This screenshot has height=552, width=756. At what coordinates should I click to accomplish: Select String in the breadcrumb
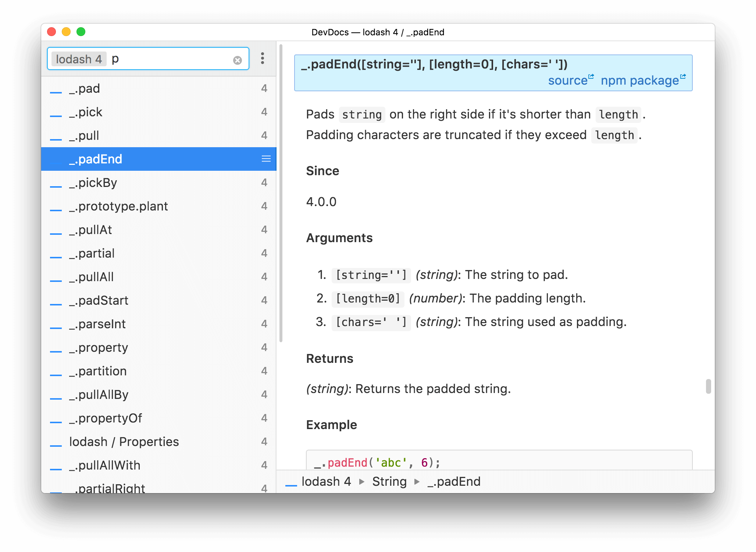tap(389, 481)
